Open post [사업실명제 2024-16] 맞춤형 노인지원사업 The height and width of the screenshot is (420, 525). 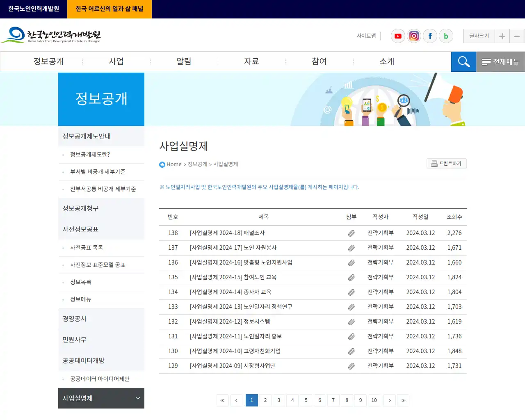click(x=241, y=262)
